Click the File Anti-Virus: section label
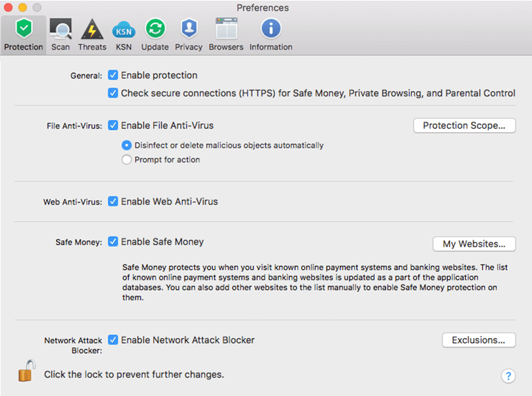This screenshot has width=532, height=396. (74, 126)
